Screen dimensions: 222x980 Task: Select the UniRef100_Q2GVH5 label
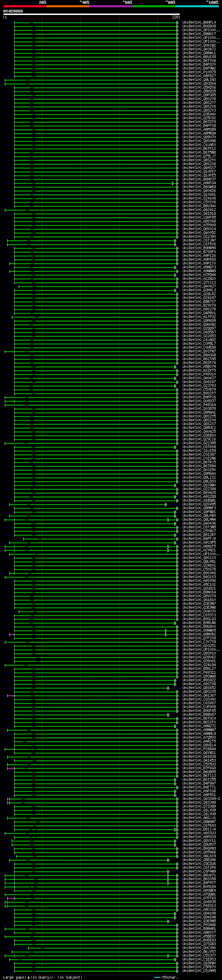199,504
